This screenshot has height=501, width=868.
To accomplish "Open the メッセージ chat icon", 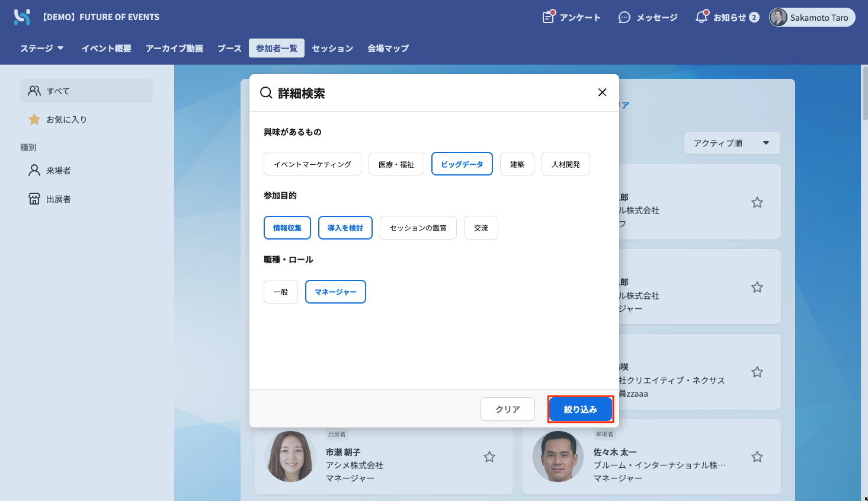I will coord(624,18).
